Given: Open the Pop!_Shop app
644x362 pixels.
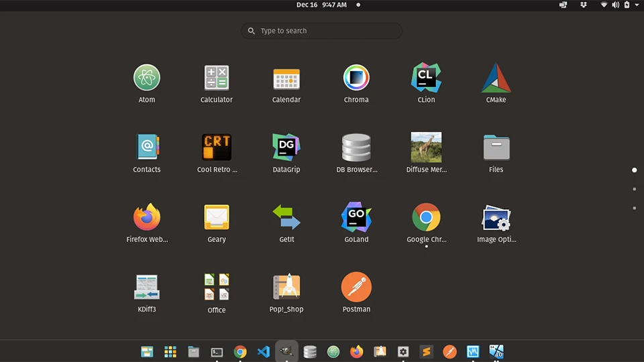Looking at the screenshot, I should pos(286,288).
